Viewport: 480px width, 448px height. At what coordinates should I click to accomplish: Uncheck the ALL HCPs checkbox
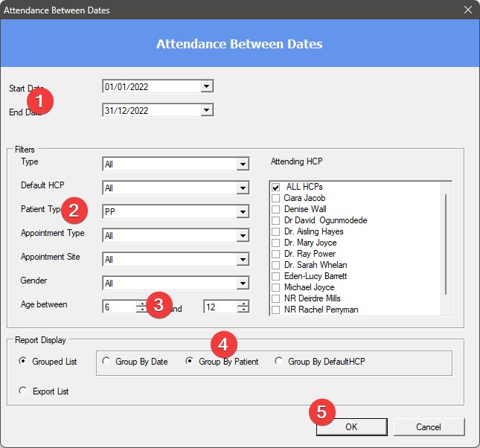pos(276,187)
